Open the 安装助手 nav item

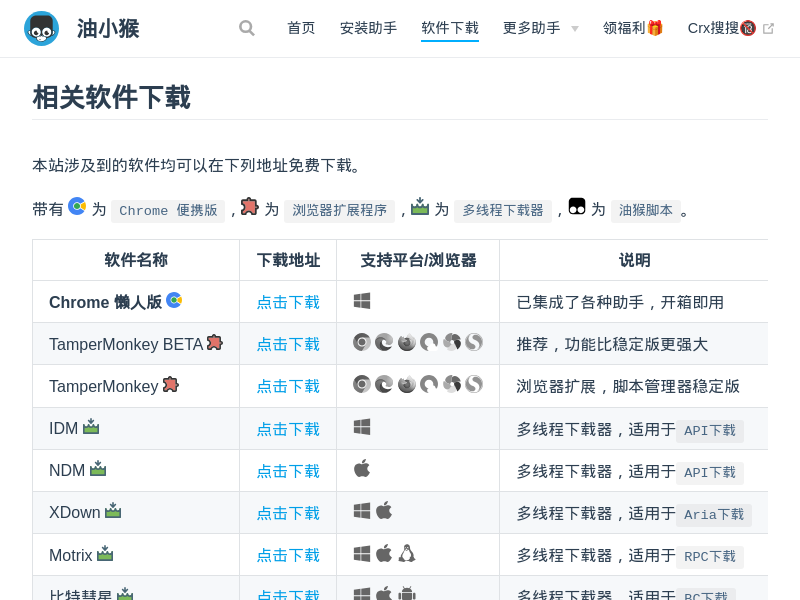click(x=368, y=28)
